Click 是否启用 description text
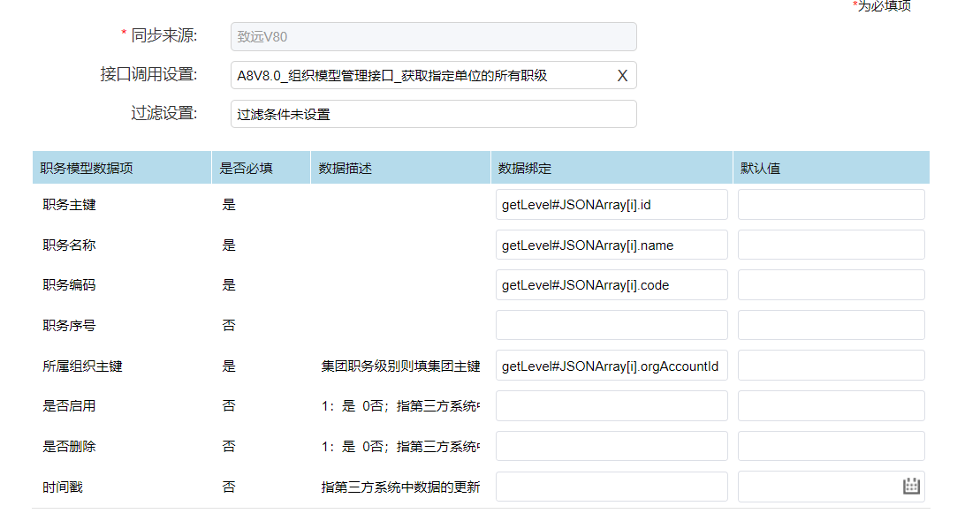 coord(400,406)
